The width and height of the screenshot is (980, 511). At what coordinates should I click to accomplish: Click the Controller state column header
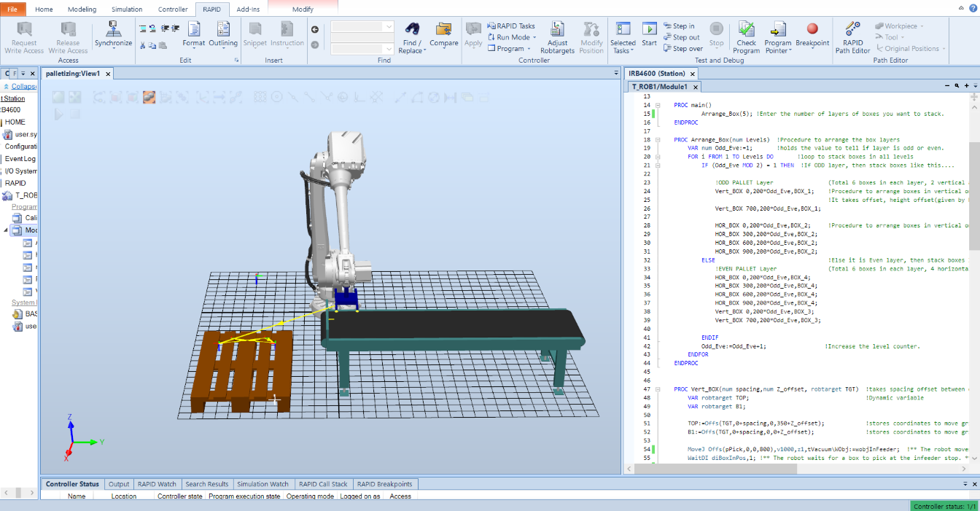tap(180, 496)
